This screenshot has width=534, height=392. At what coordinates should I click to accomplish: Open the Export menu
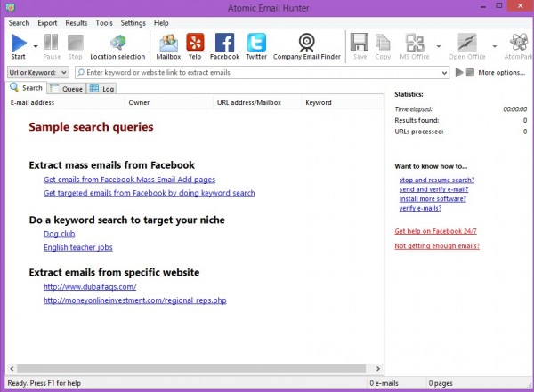pyautogui.click(x=47, y=23)
